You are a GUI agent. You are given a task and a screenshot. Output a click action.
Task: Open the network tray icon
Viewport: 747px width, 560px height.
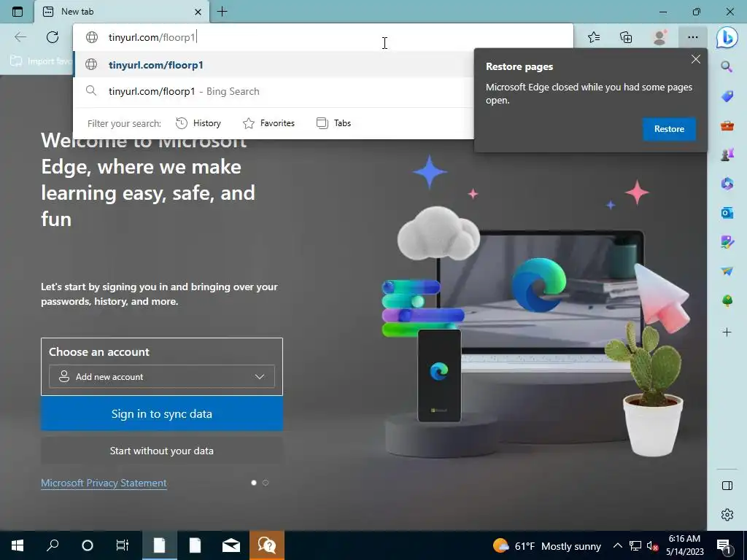635,545
